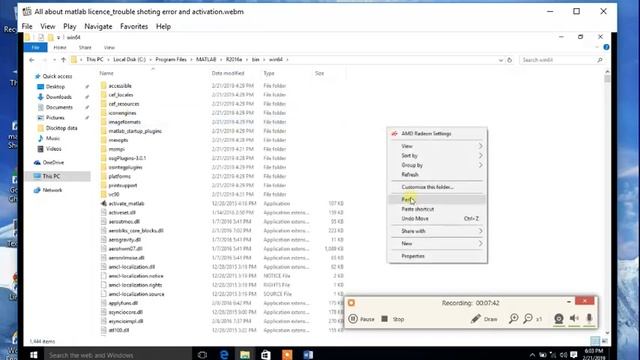Open the File menu of the media player
This screenshot has width=640, height=360.
click(x=27, y=27)
